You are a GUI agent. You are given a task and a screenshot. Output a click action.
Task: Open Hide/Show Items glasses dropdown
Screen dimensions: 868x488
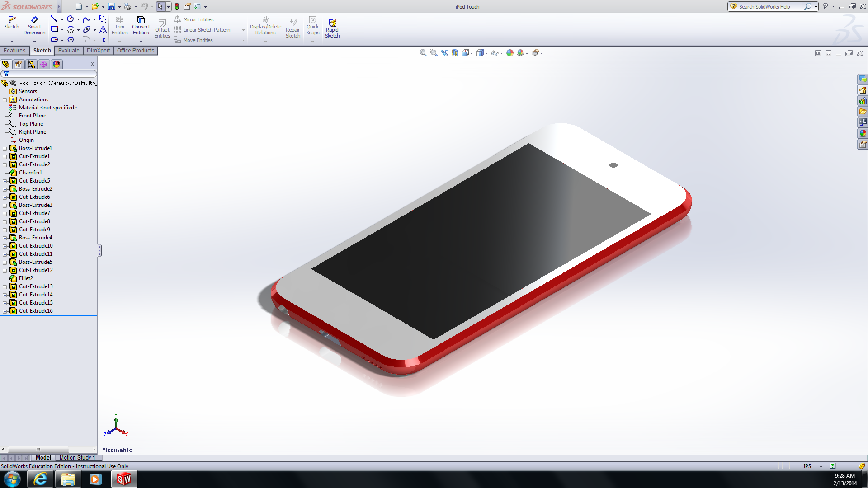pos(501,53)
